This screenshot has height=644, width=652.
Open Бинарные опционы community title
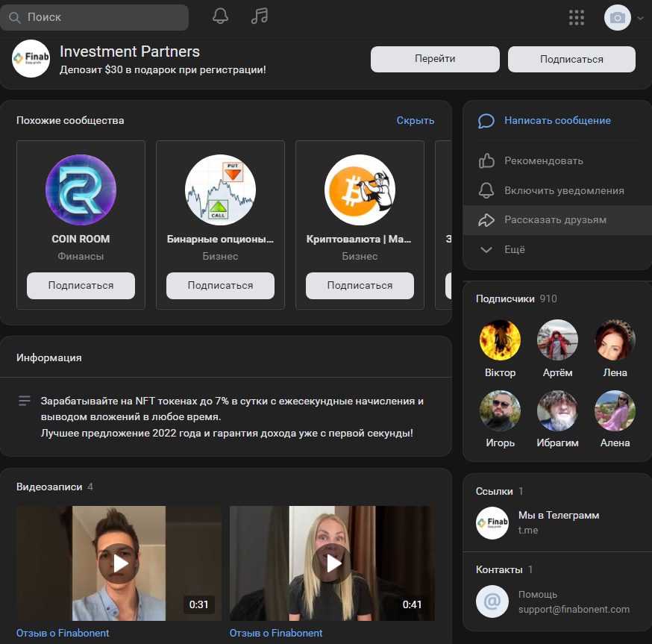pyautogui.click(x=220, y=239)
